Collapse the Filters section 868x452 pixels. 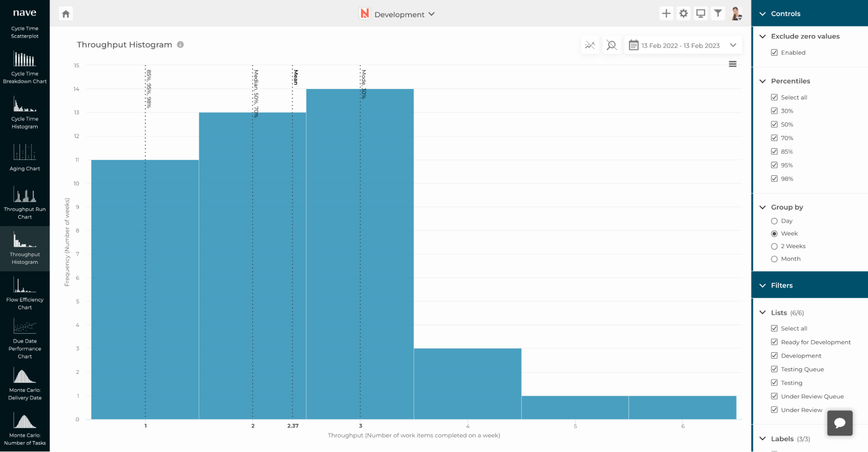[763, 285]
